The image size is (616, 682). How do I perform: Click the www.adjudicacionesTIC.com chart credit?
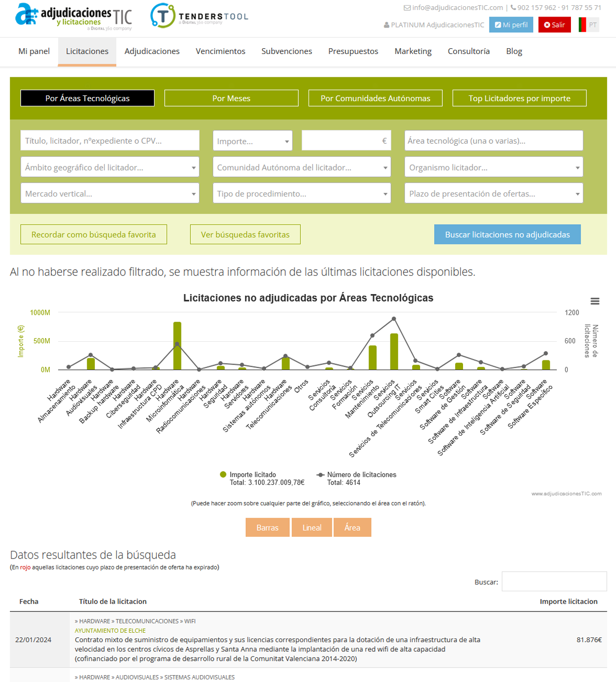566,494
